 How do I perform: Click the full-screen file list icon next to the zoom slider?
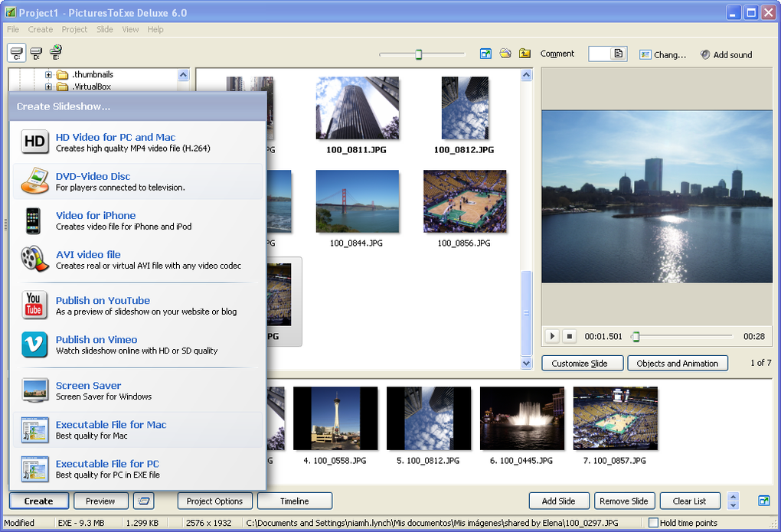point(485,54)
